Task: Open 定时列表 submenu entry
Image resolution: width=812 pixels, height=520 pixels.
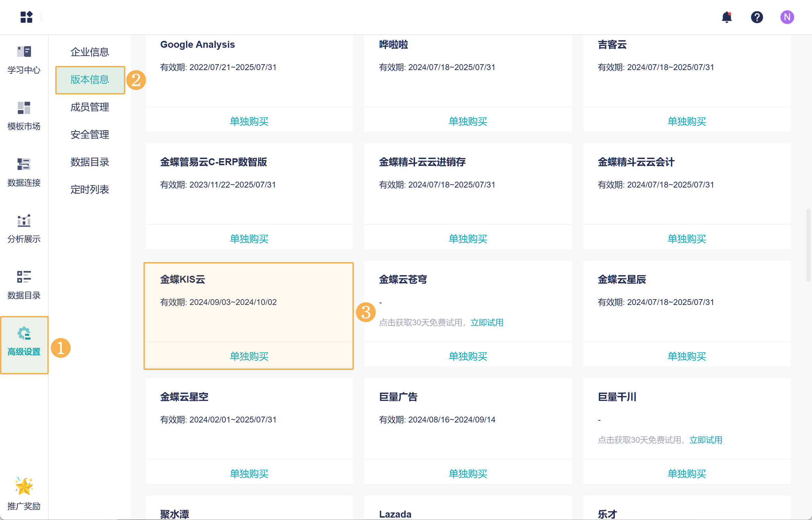Action: (90, 189)
